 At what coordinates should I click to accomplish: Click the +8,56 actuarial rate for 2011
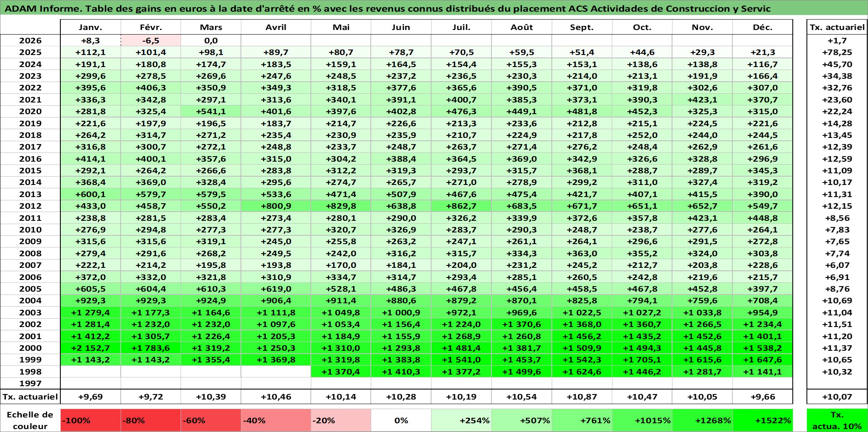[837, 218]
